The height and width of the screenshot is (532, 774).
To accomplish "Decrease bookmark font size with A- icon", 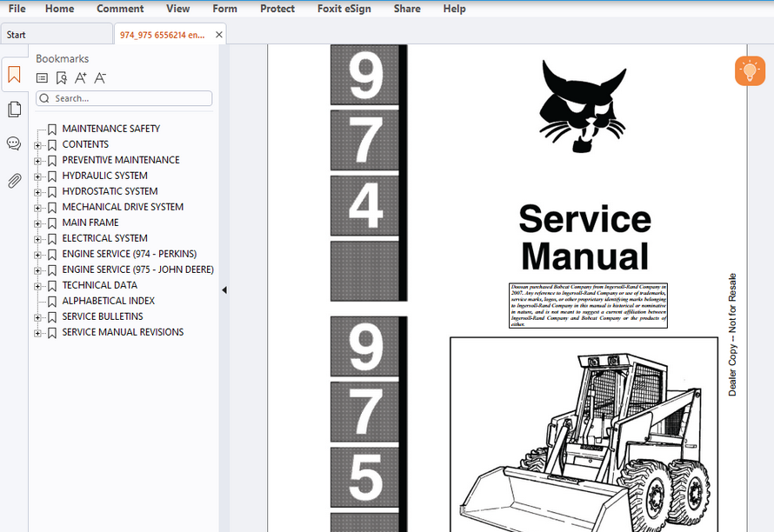I will [100, 78].
